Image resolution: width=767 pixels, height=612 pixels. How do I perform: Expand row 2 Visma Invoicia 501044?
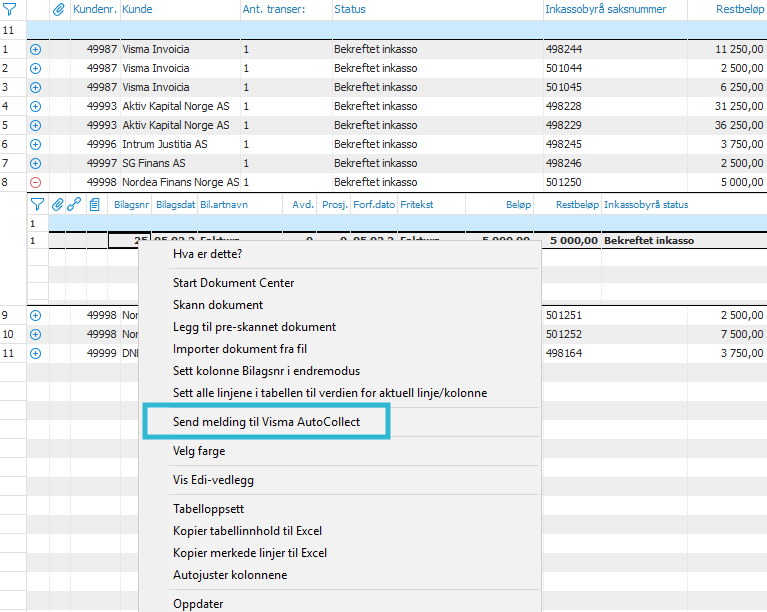[x=35, y=68]
